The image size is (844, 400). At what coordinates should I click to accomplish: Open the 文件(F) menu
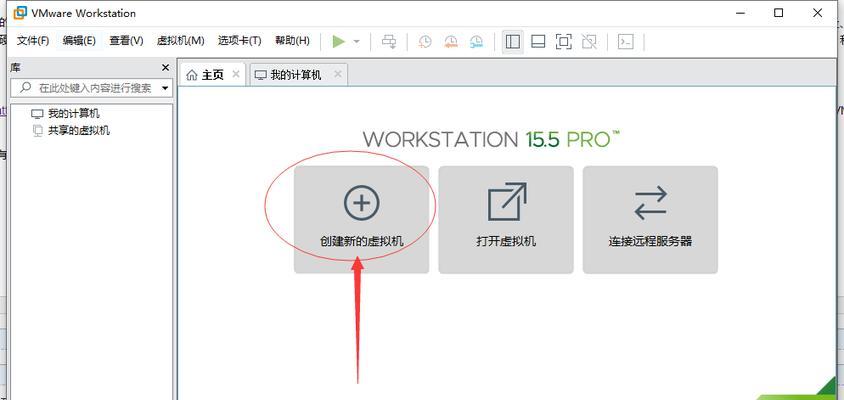click(x=33, y=41)
